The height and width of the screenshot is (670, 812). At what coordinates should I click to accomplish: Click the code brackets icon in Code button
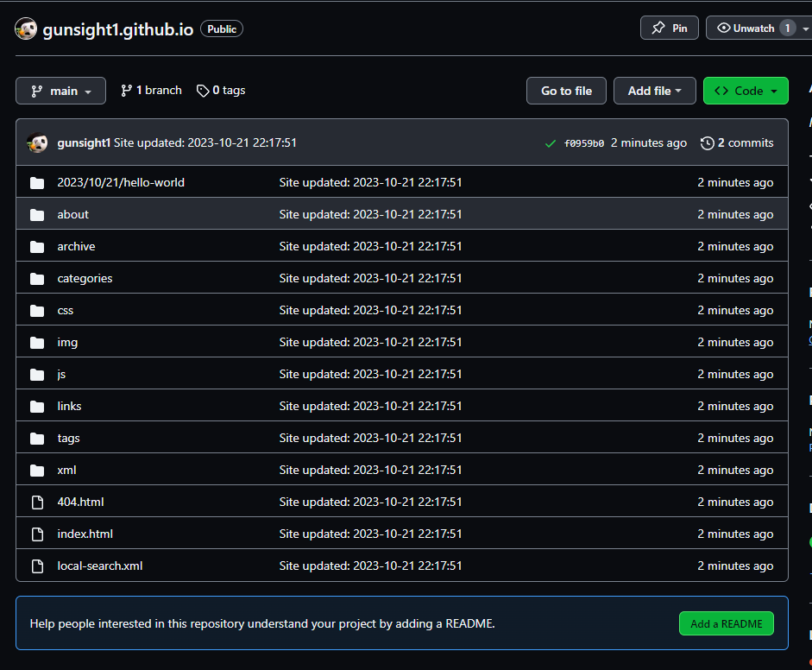point(721,91)
